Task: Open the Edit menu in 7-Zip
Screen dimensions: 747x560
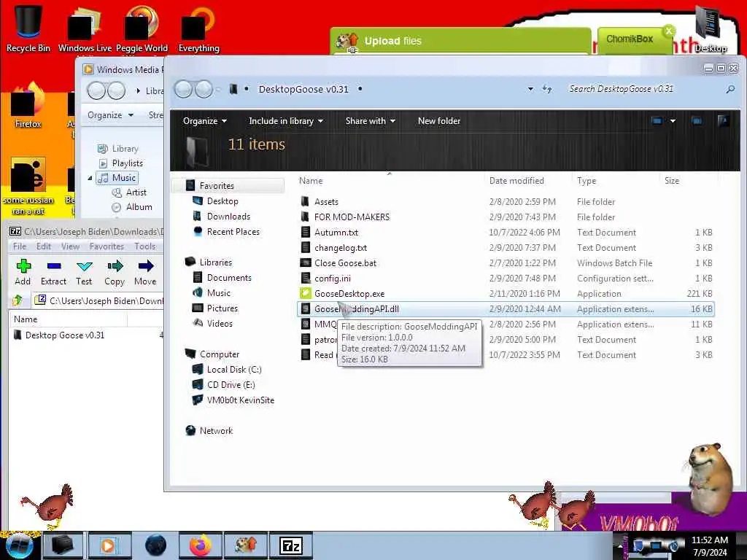Action: 43,246
